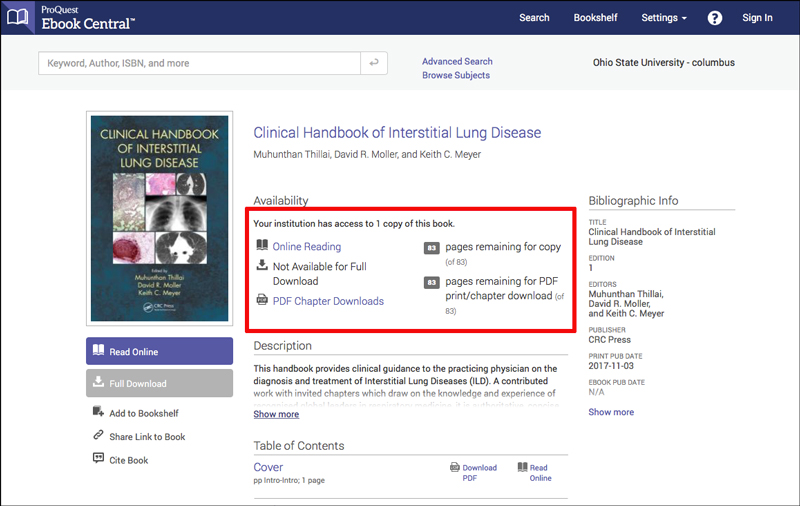Open the Cover chapter link in Table of Contents

pyautogui.click(x=268, y=467)
